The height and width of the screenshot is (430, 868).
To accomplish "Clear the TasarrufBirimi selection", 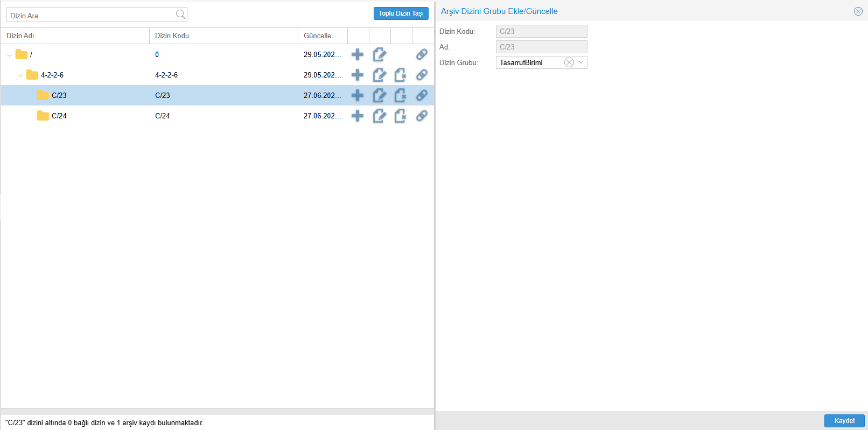I will 569,62.
